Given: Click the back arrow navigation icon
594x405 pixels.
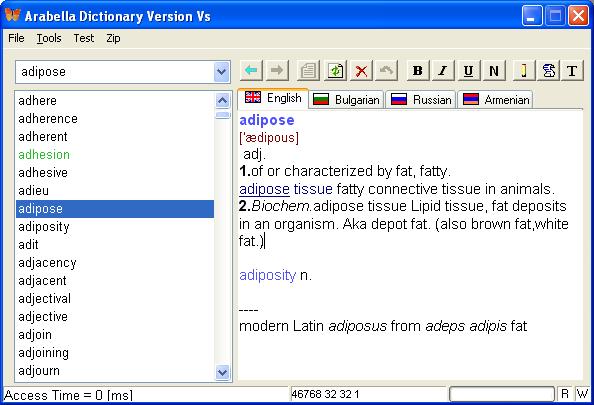Looking at the screenshot, I should click(x=251, y=70).
